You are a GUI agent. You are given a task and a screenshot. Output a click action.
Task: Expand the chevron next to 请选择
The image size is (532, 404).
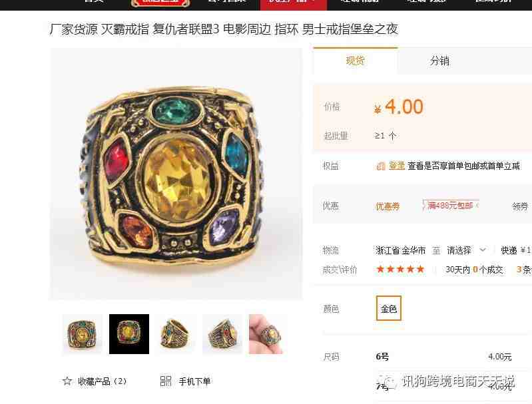(483, 250)
